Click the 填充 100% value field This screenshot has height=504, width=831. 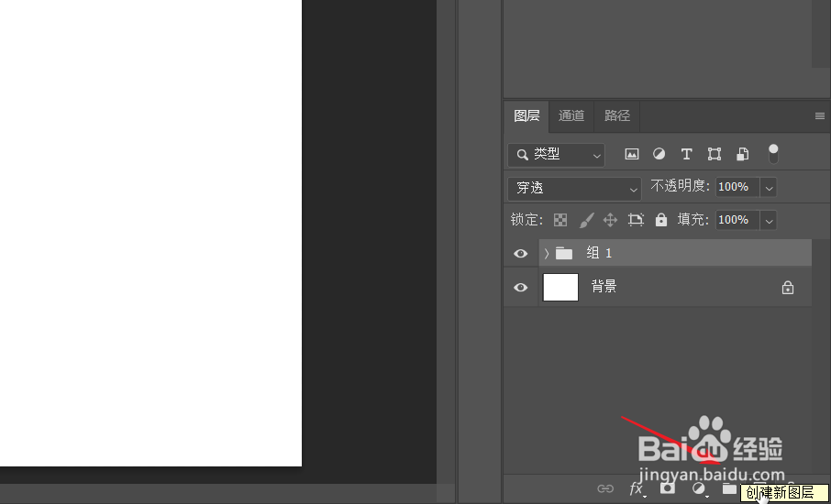(x=737, y=220)
